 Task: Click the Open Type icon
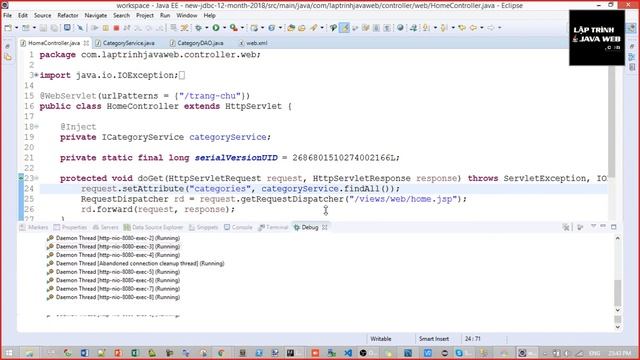pos(291,28)
